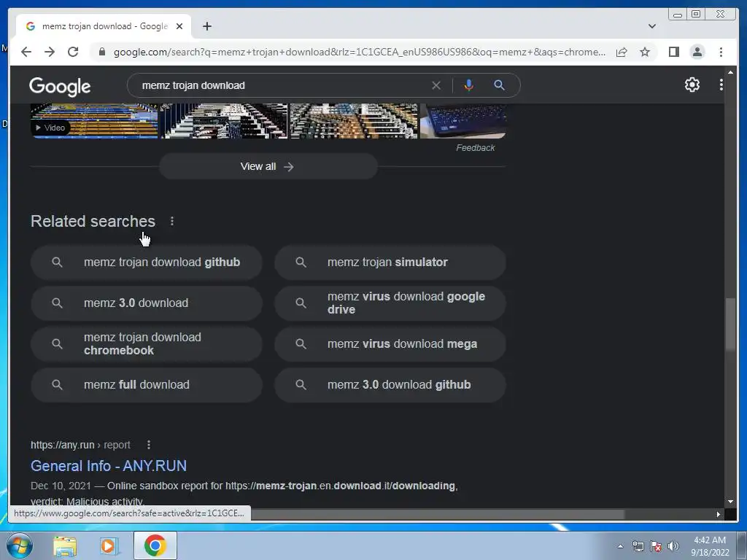The image size is (747, 560).
Task: Click the scroll up arrow
Action: coord(730,72)
